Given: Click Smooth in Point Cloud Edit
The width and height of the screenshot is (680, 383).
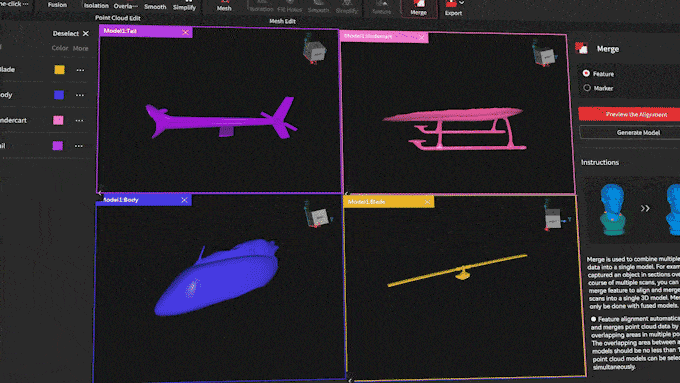Looking at the screenshot, I should (155, 7).
